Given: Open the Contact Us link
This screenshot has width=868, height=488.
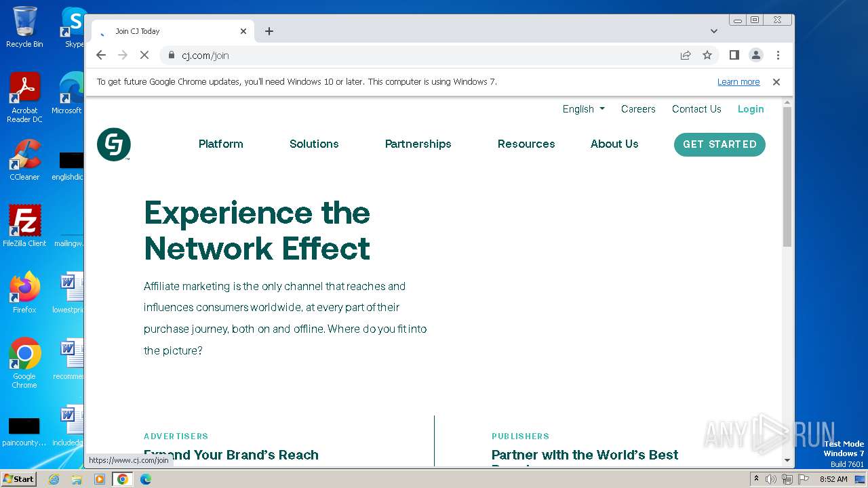Looking at the screenshot, I should click(696, 109).
